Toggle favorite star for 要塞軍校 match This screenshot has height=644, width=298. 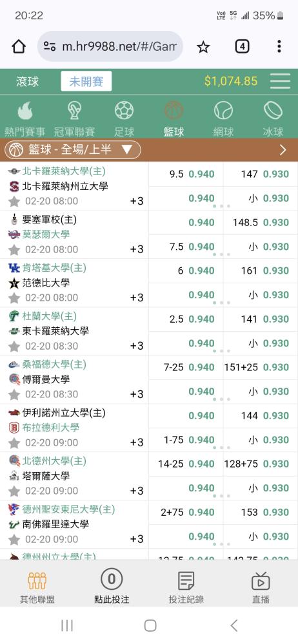tap(14, 250)
